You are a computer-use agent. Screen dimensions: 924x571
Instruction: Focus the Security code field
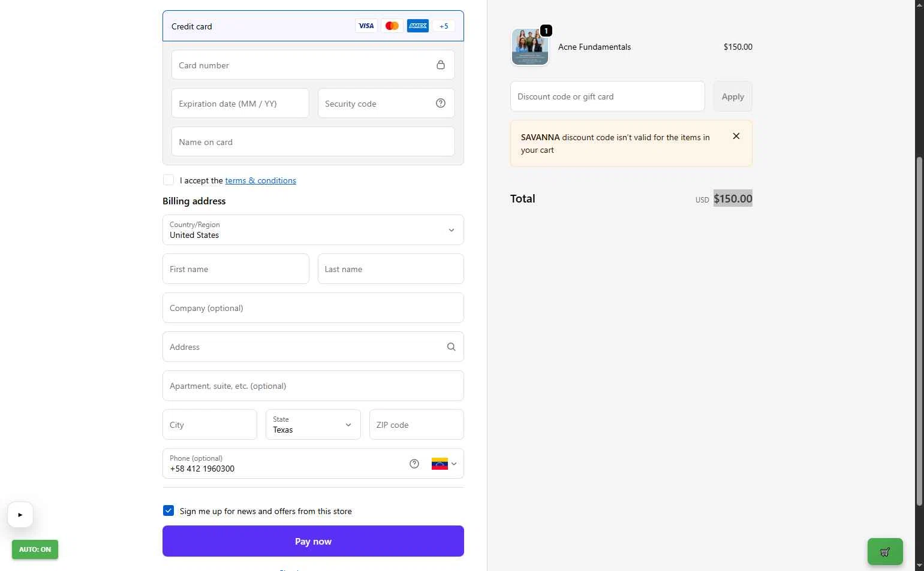click(x=386, y=103)
